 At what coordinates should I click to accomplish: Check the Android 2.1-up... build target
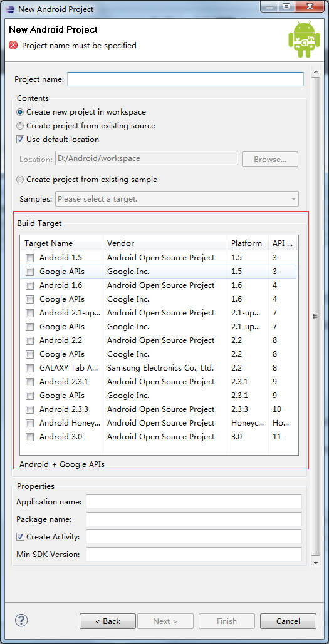pyautogui.click(x=29, y=313)
